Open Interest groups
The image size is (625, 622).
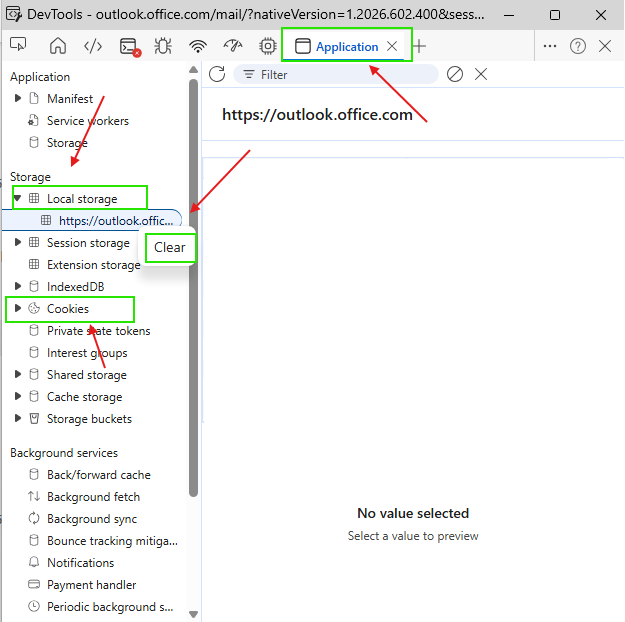tap(87, 353)
